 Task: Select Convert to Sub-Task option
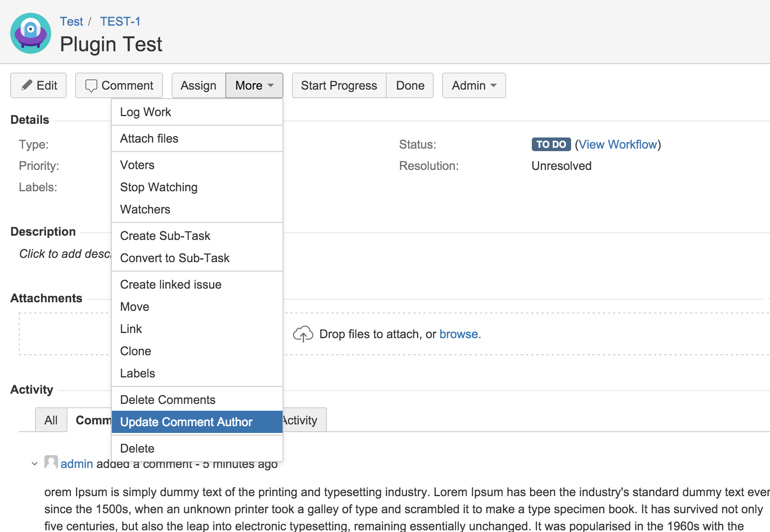click(197, 258)
